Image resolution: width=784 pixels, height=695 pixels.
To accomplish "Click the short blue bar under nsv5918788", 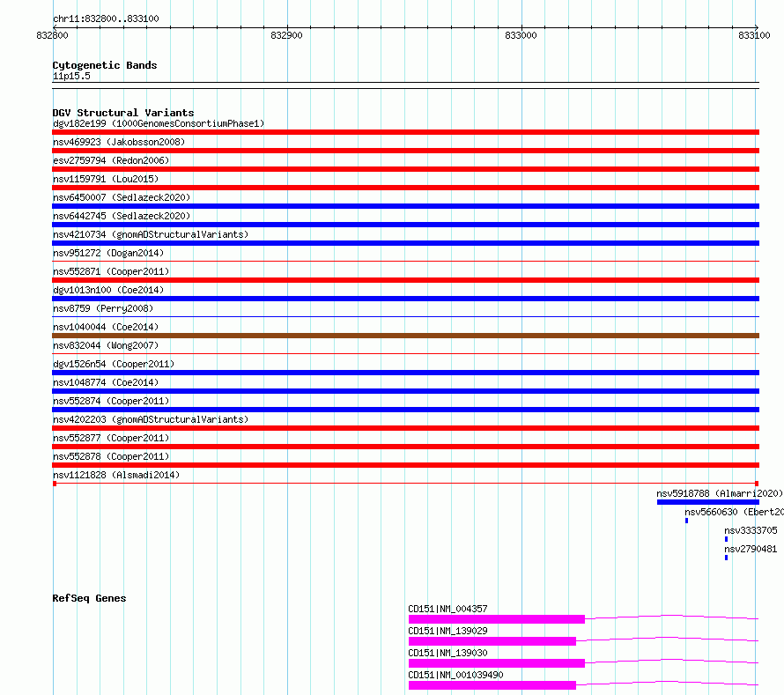I will tap(708, 502).
